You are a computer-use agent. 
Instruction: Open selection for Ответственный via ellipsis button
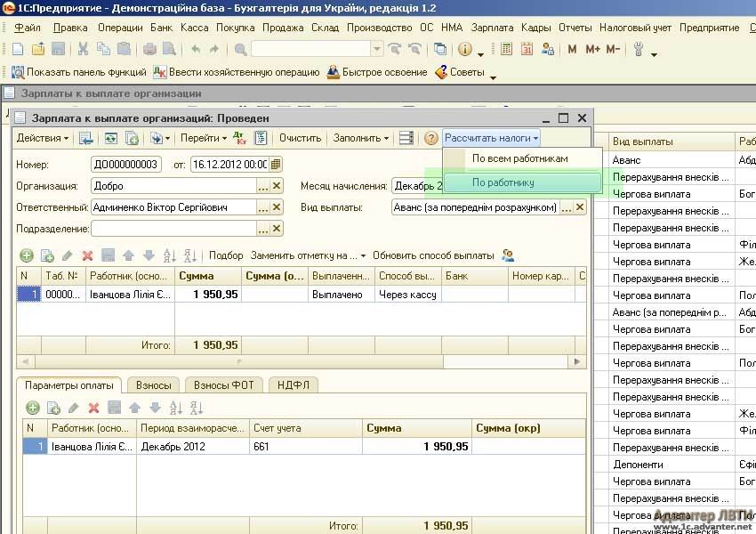coord(262,207)
